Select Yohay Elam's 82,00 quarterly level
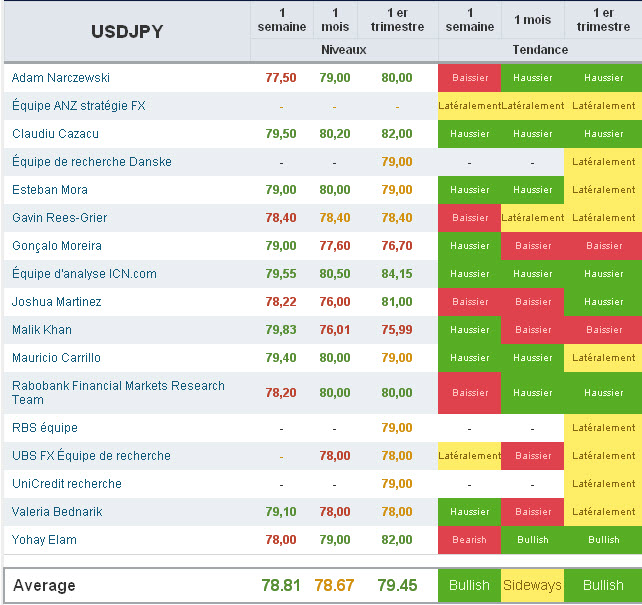642x605 pixels. click(397, 540)
